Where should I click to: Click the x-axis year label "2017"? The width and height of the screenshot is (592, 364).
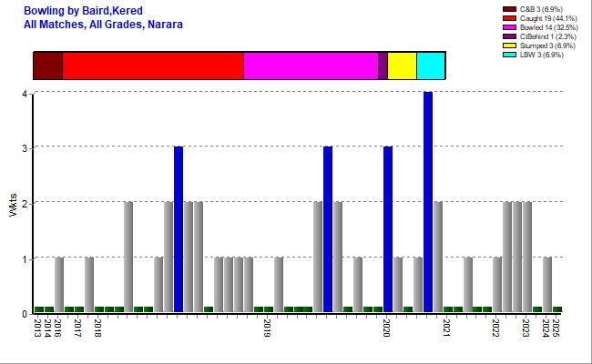pos(77,328)
